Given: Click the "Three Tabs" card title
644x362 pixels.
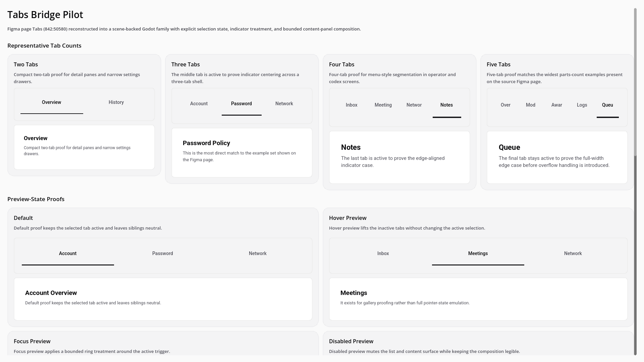Looking at the screenshot, I should pos(185,64).
